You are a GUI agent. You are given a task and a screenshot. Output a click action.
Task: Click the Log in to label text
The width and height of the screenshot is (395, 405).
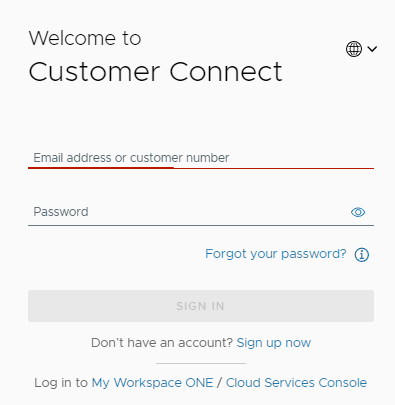coord(61,383)
